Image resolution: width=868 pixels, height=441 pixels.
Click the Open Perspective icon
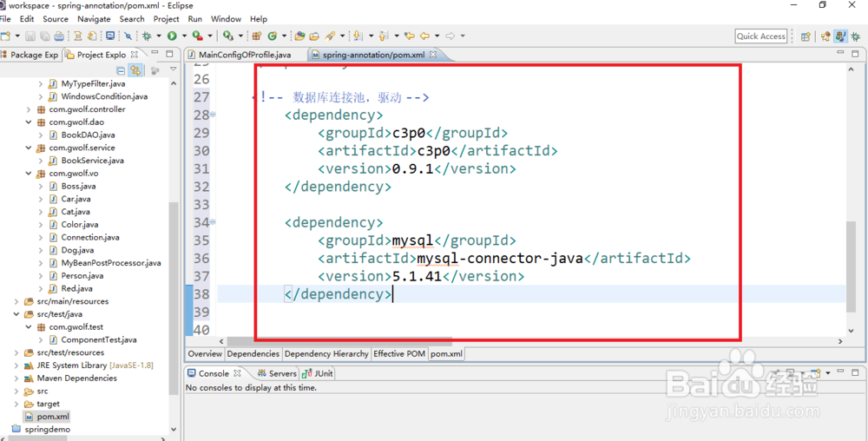click(806, 36)
